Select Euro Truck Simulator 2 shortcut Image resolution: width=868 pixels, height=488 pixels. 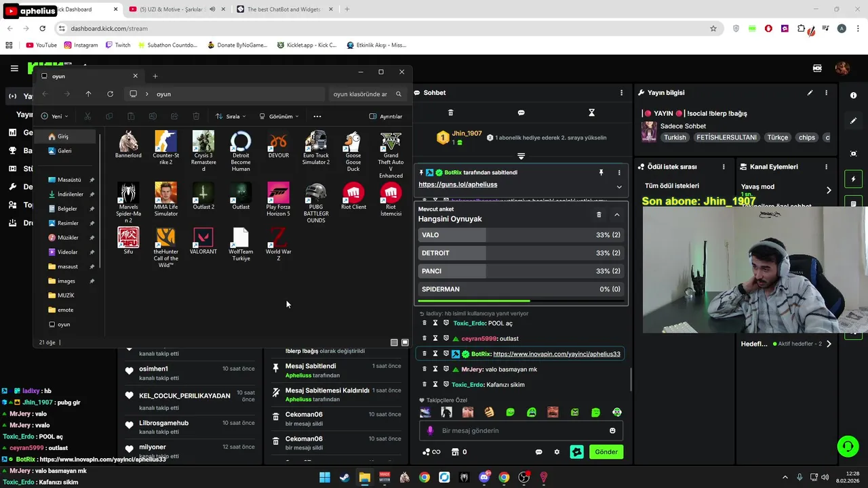(x=316, y=148)
